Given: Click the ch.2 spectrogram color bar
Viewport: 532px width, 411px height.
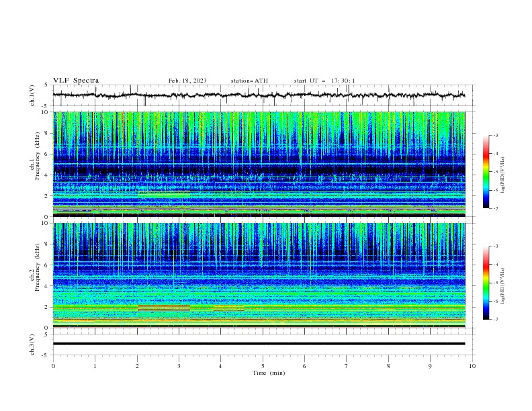Looking at the screenshot, I should pos(486,283).
